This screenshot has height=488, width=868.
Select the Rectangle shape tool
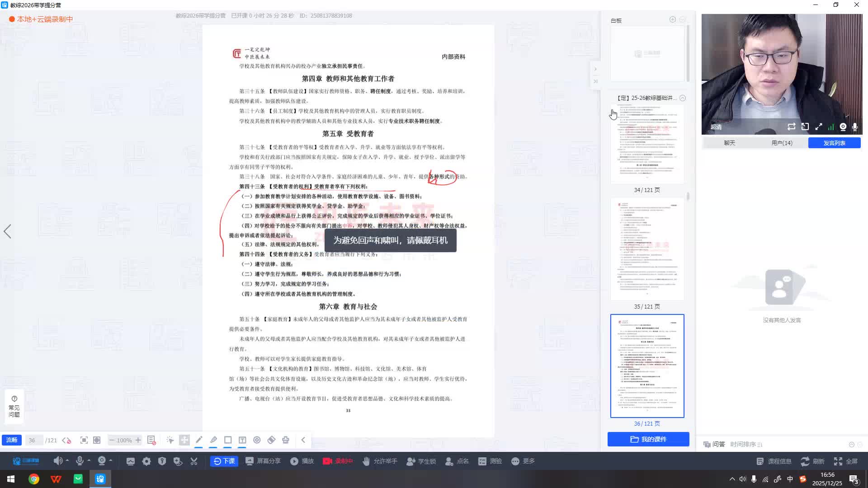point(228,440)
